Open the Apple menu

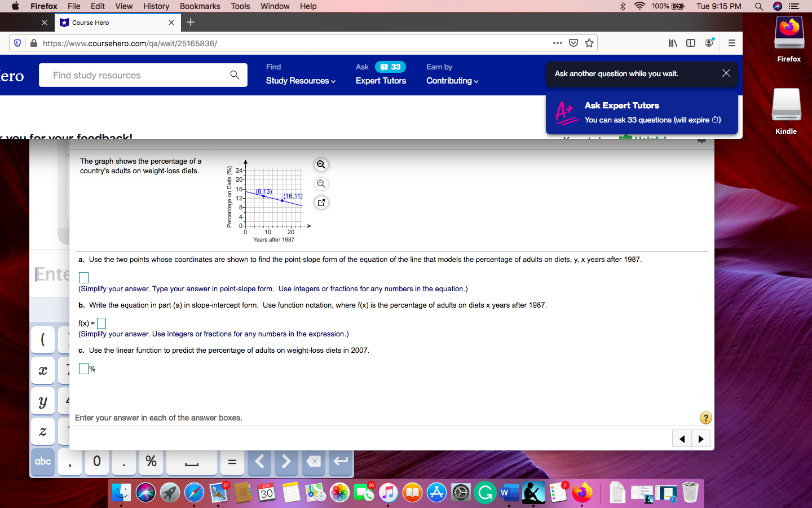click(x=15, y=6)
